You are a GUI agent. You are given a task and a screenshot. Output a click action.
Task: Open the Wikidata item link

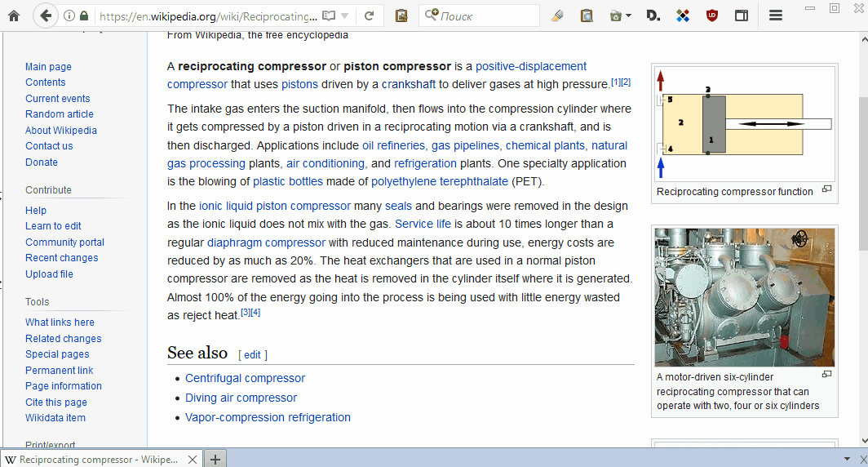point(55,418)
